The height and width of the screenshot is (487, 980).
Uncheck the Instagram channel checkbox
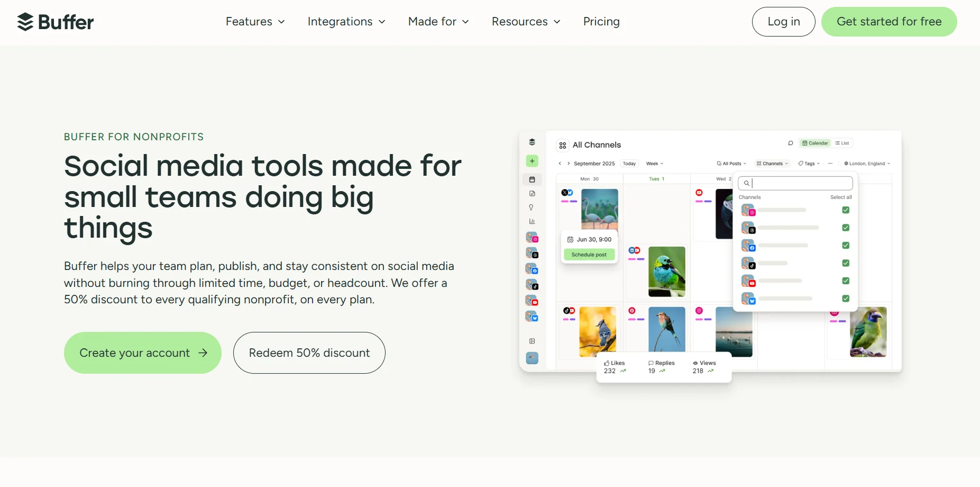846,210
